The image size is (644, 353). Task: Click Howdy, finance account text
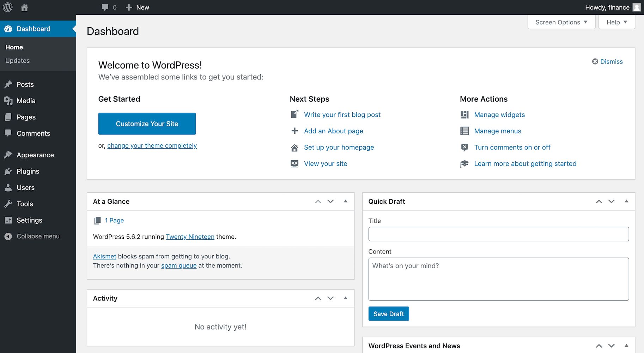coord(607,7)
